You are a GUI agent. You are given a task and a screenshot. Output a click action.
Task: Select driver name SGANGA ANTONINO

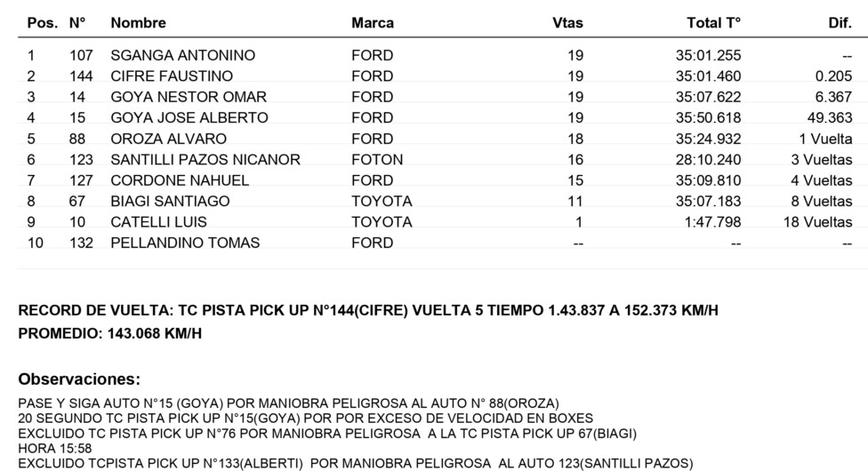pos(182,55)
